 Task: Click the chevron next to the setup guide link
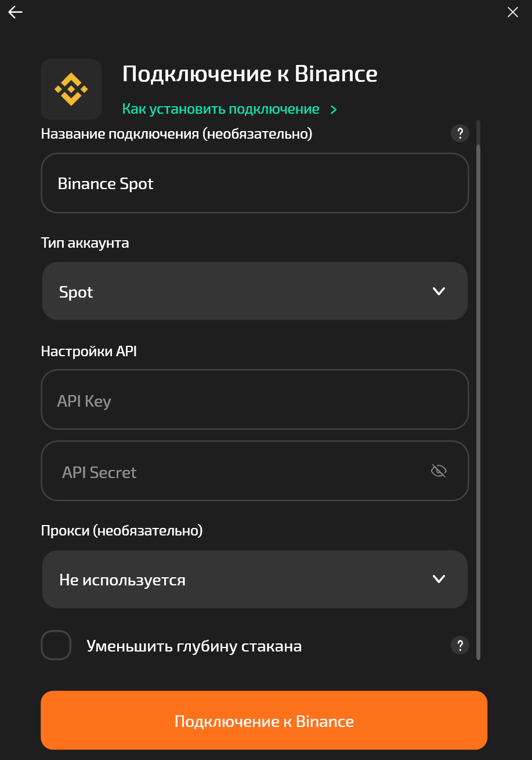click(334, 110)
